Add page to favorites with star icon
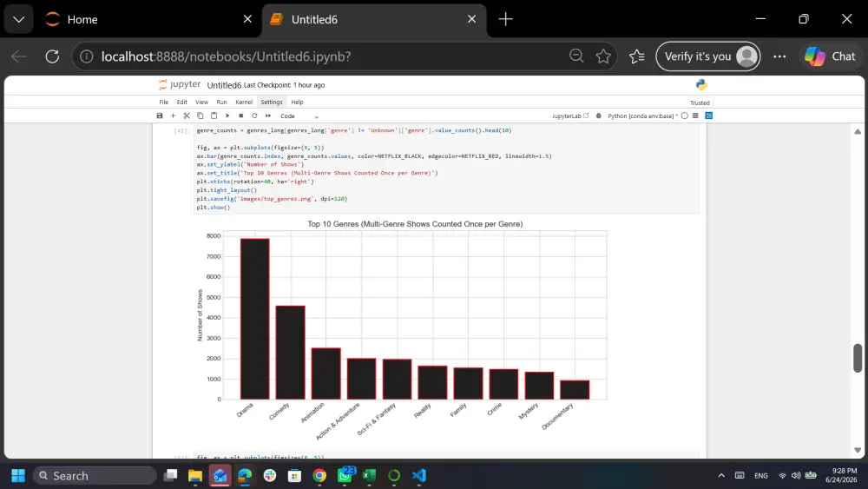The image size is (868, 489). click(603, 56)
